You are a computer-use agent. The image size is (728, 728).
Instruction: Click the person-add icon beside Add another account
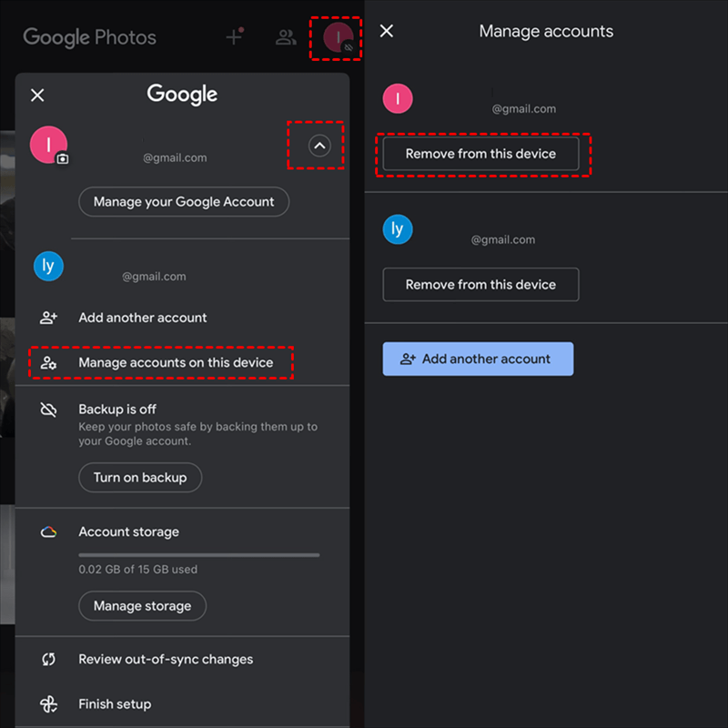[x=49, y=317]
